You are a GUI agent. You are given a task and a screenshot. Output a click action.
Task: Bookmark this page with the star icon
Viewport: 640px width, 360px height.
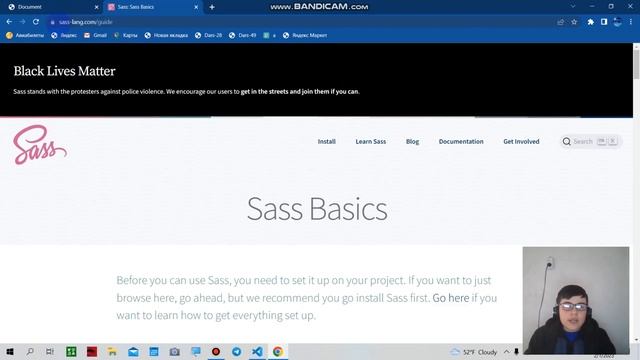coord(574,22)
